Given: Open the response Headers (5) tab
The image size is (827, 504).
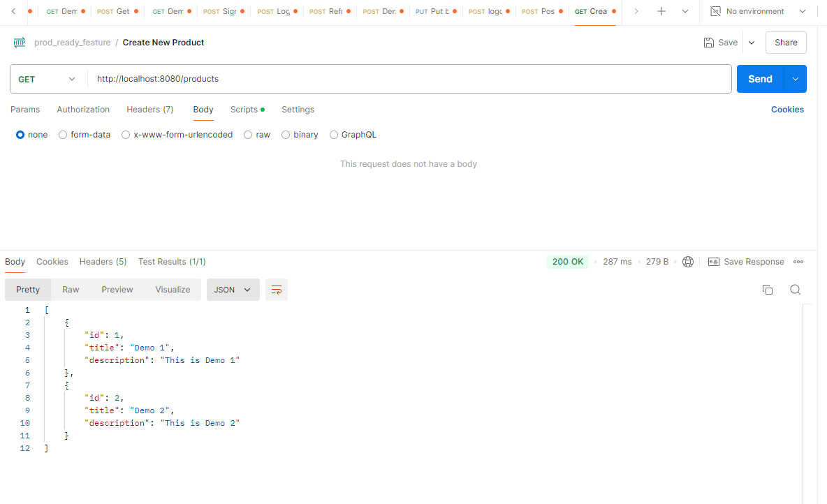Looking at the screenshot, I should [x=103, y=262].
